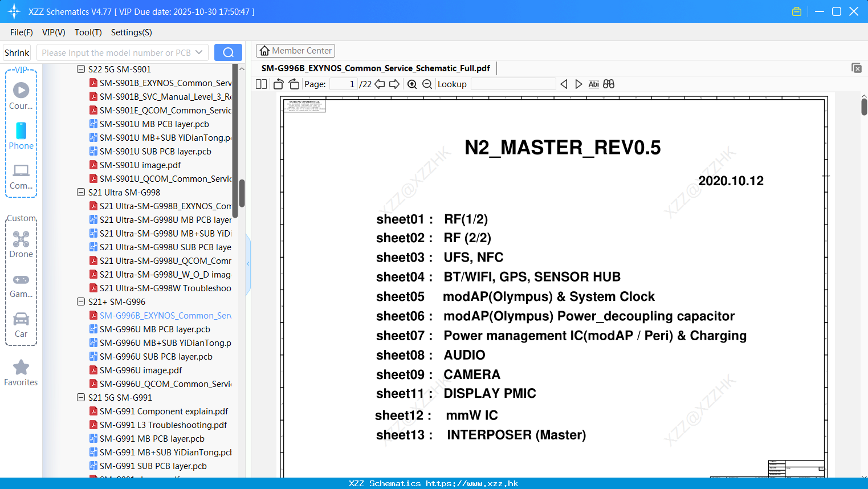Open the Favorites star
Viewport: 868px width, 489px height.
(21, 373)
